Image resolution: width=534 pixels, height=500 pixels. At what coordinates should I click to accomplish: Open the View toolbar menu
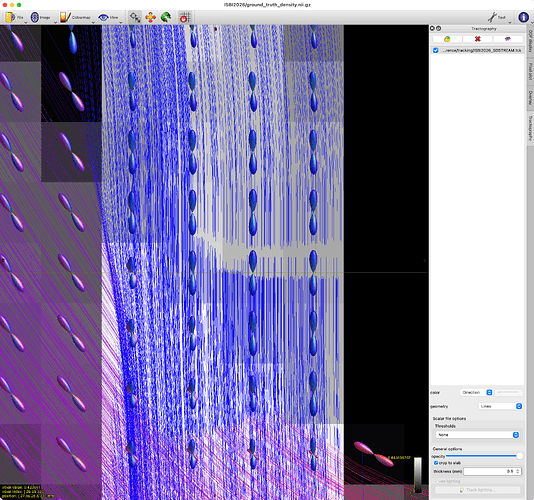click(x=108, y=17)
